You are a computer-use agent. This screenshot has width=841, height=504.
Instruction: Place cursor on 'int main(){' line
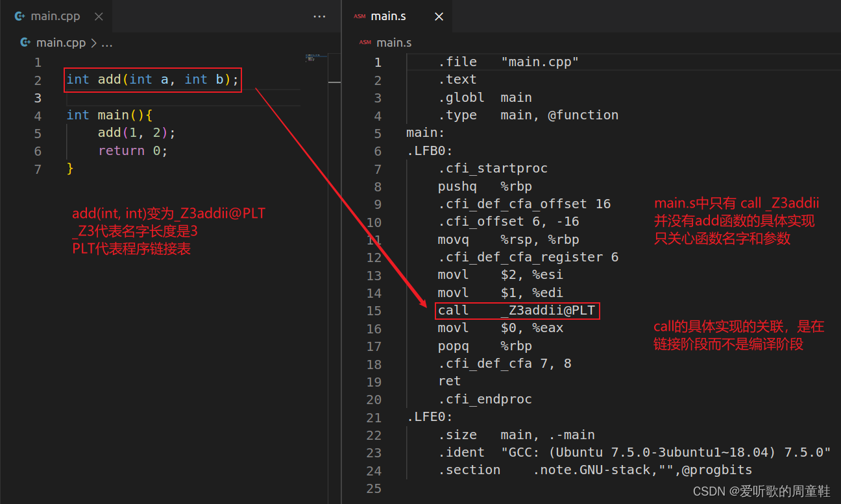pos(109,115)
